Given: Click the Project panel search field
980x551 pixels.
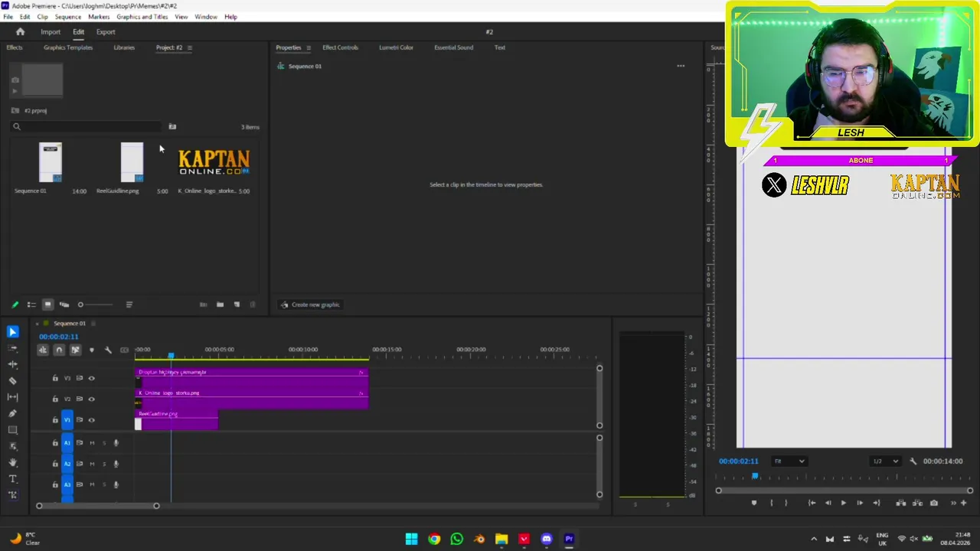Looking at the screenshot, I should (86, 127).
